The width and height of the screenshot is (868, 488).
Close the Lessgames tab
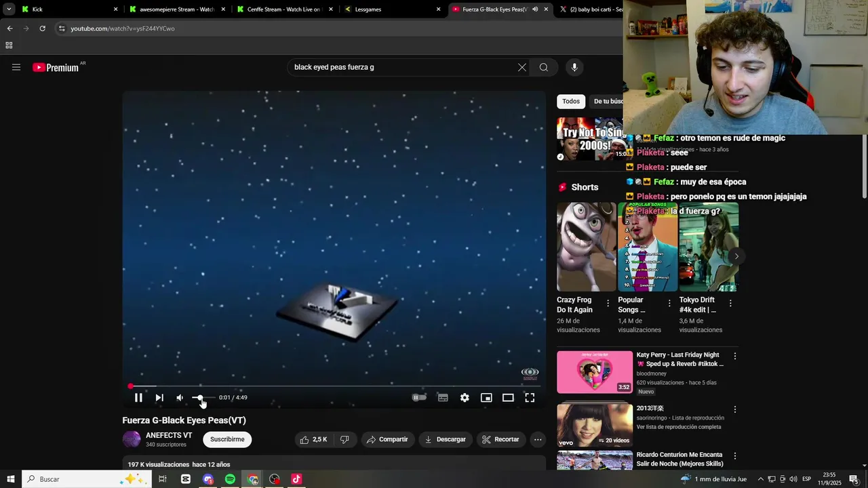tap(438, 9)
